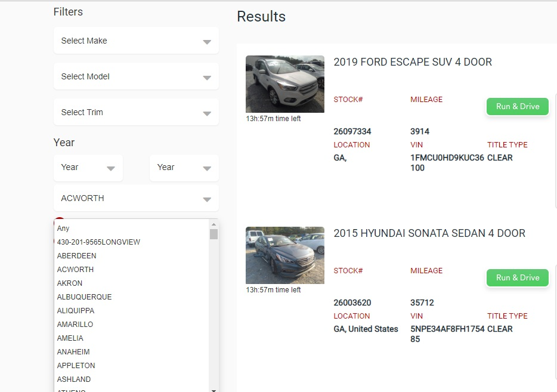Open the Hyundai Sonata vehicle photo
The image size is (557, 392).
(285, 255)
